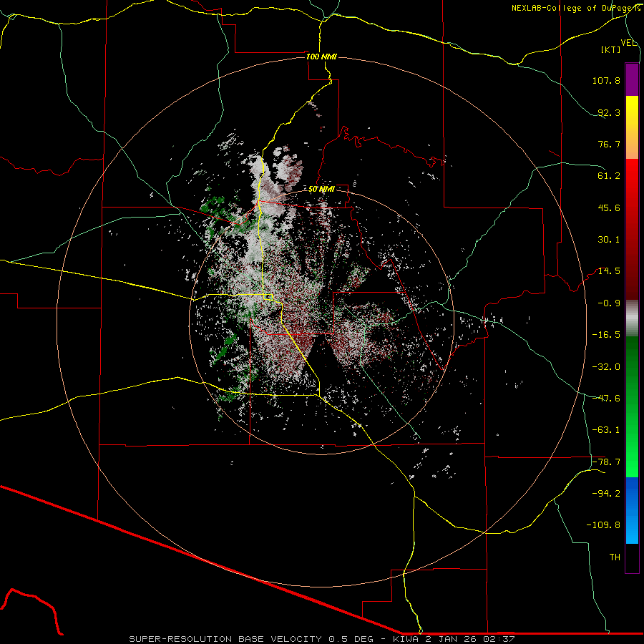
Task: Click the -0.9 value on the velocity scale
Action: [609, 303]
